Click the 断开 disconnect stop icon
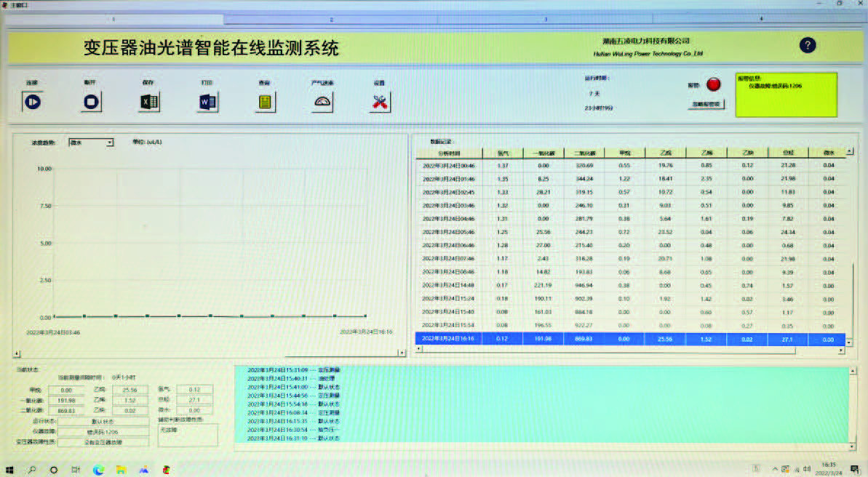 coord(91,102)
